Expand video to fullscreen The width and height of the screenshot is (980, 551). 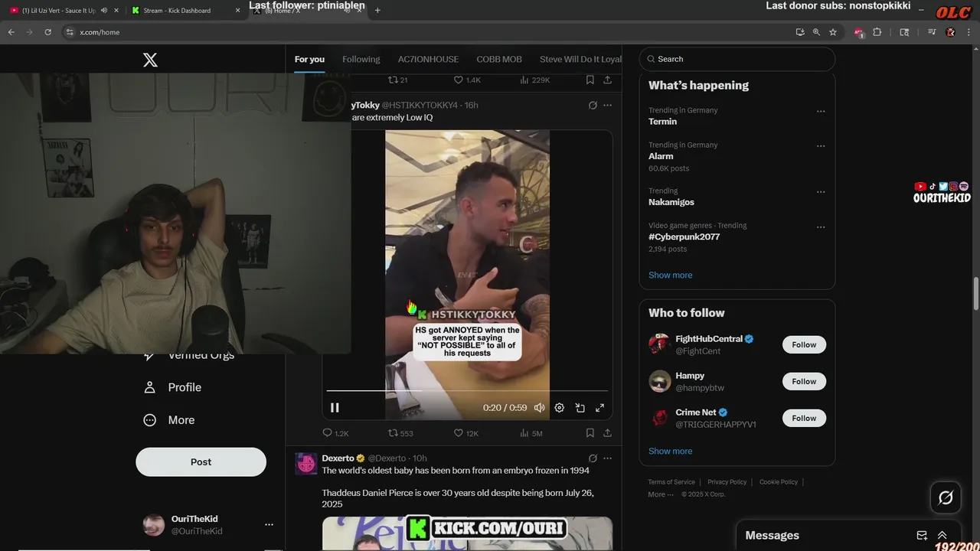600,408
